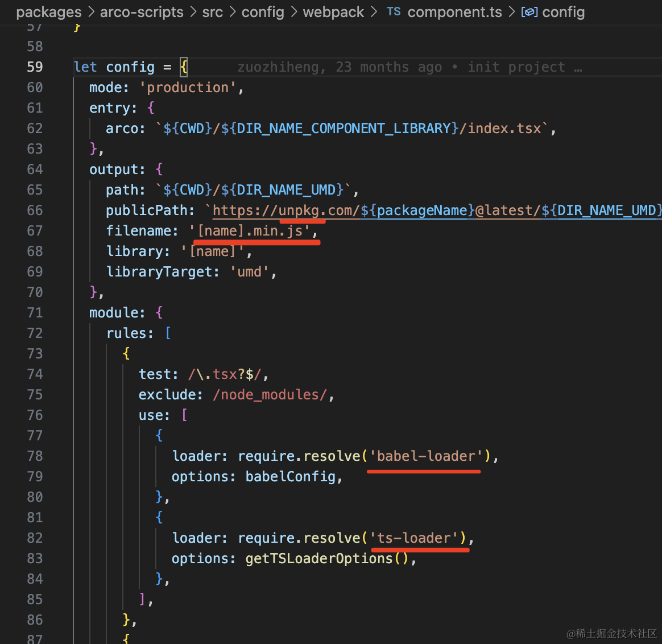Click line number 66 in gutter
The width and height of the screenshot is (662, 644).
click(35, 210)
